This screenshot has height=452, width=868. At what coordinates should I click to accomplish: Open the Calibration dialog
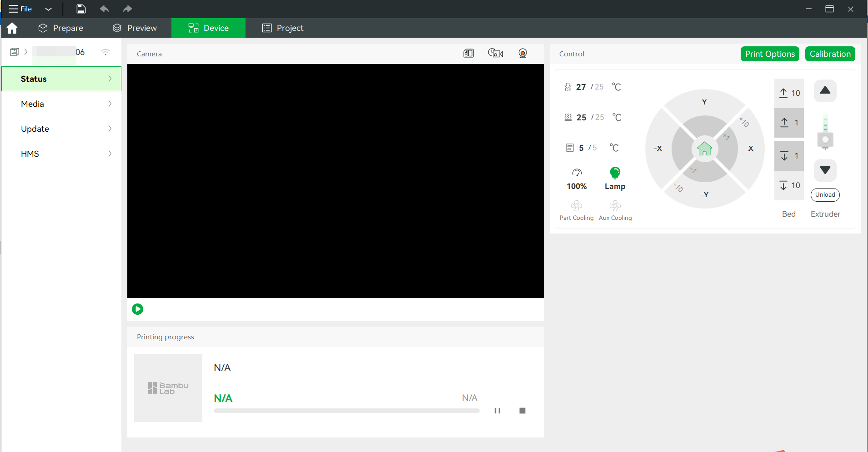(830, 54)
